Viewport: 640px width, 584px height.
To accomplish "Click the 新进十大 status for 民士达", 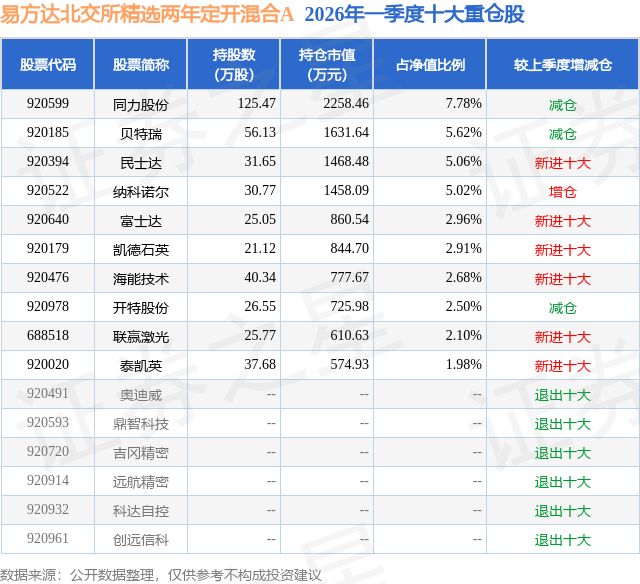I will pos(563,163).
